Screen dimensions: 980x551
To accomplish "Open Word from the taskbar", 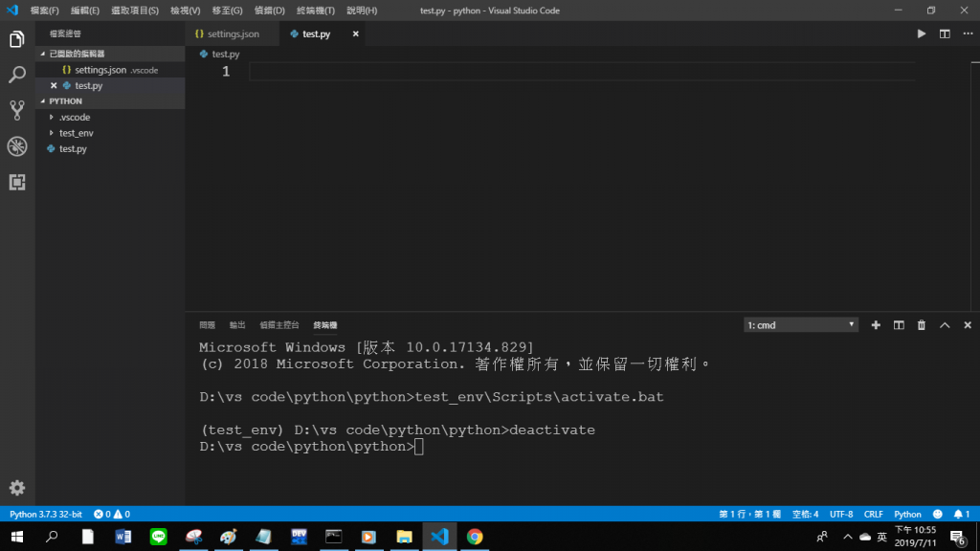I will tap(123, 537).
